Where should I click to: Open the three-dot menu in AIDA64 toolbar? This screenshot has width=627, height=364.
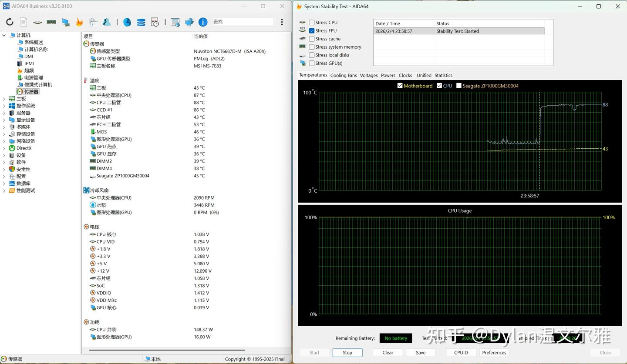tap(282, 22)
